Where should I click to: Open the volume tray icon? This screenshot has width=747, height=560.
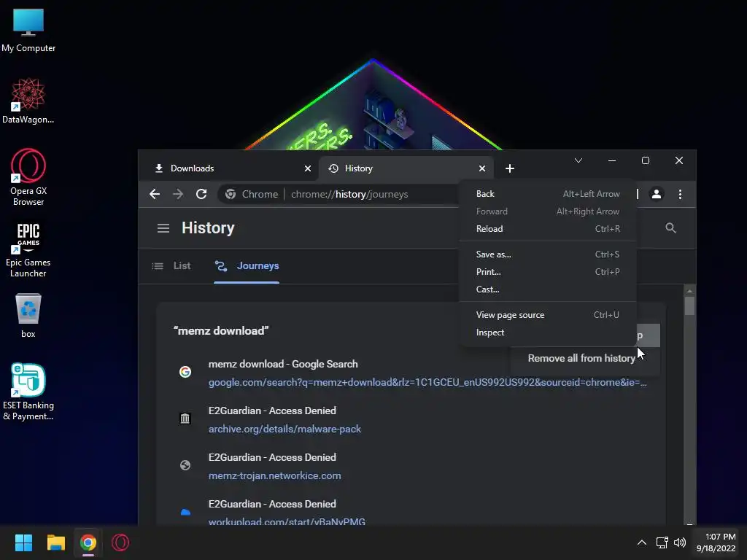click(x=680, y=542)
